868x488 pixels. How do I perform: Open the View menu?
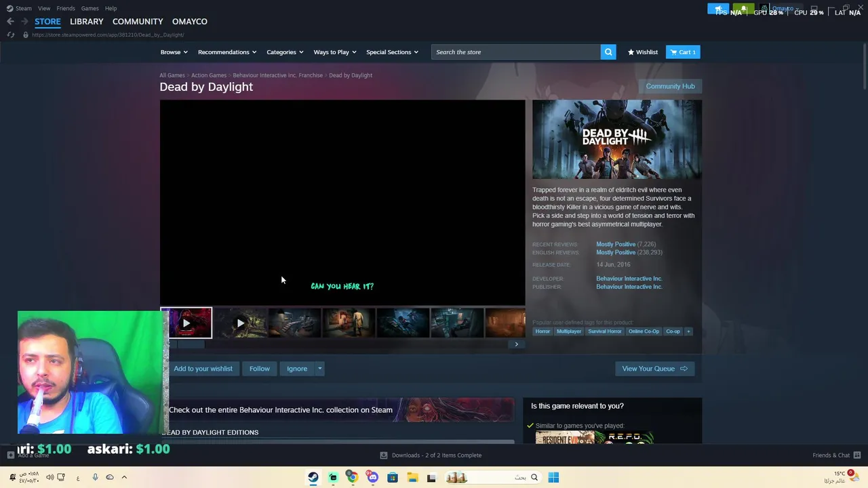click(44, 8)
